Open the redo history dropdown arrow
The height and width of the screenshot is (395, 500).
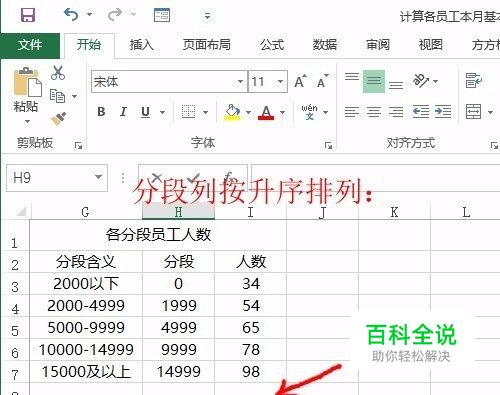pos(133,15)
